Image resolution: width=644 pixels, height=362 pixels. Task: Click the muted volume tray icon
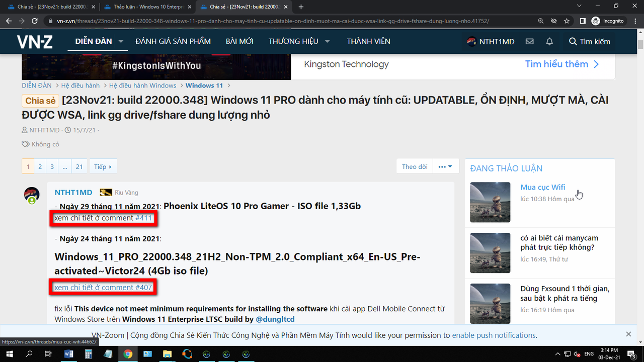pos(577,354)
